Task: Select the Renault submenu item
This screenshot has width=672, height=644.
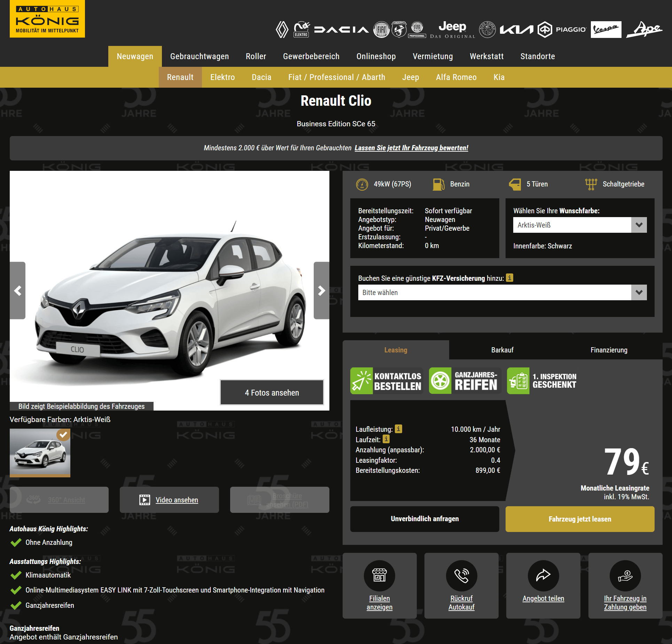Action: pos(180,77)
